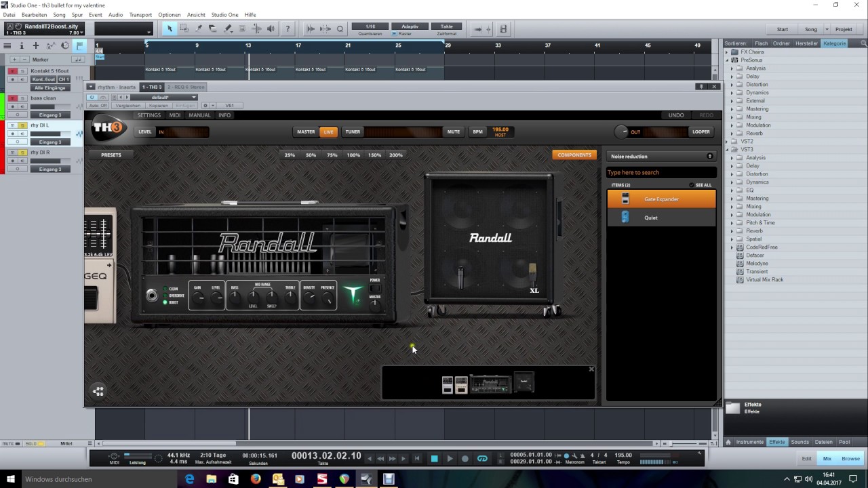Open Firefox from the taskbar
The image size is (868, 488).
point(256,479)
